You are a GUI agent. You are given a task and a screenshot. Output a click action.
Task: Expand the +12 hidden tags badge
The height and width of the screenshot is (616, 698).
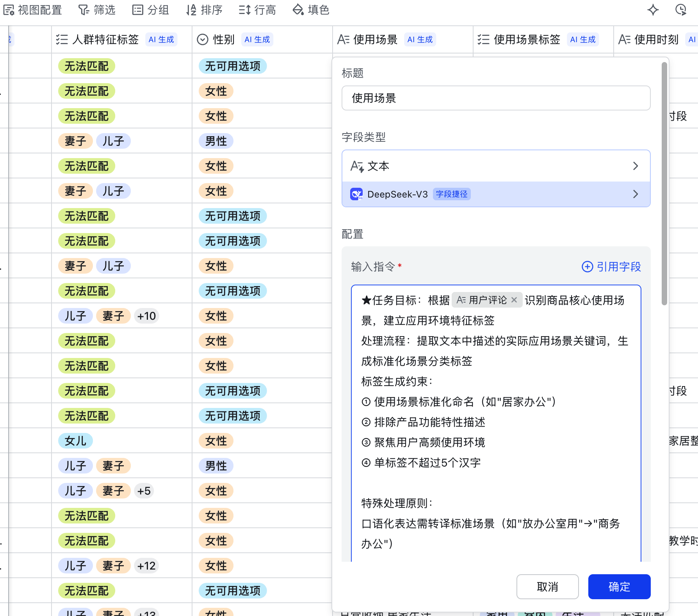tap(146, 566)
